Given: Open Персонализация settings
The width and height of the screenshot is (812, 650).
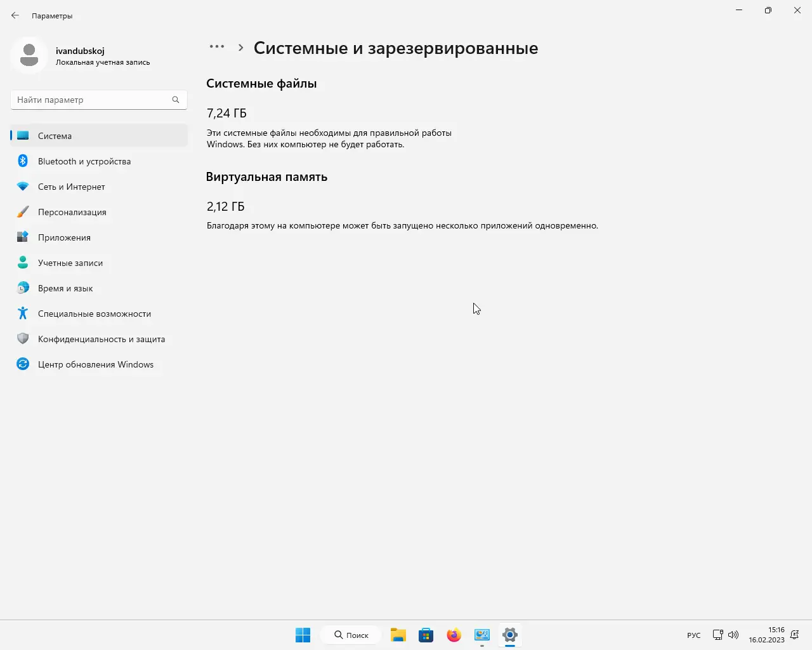Looking at the screenshot, I should point(72,212).
